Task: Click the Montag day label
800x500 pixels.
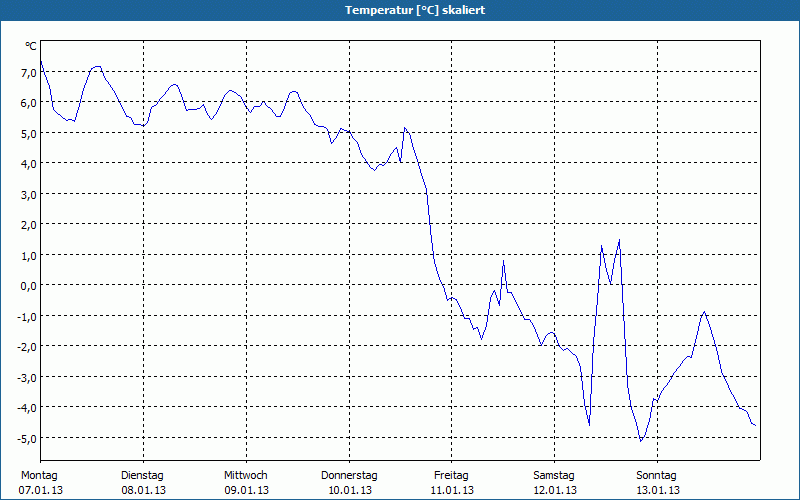Action: point(39,476)
